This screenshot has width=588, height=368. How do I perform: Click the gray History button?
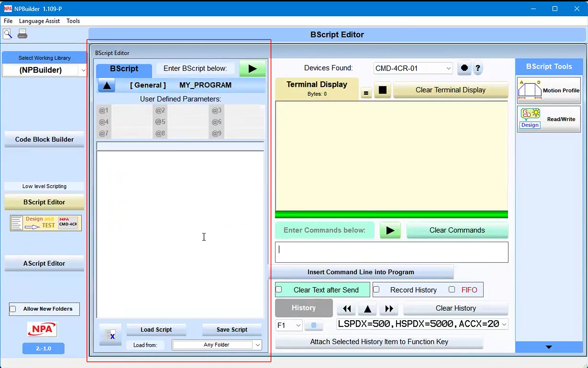coord(304,308)
